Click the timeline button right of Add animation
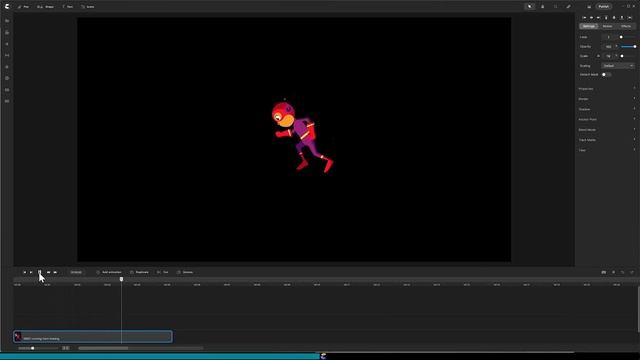This screenshot has height=360, width=640. tap(139, 272)
